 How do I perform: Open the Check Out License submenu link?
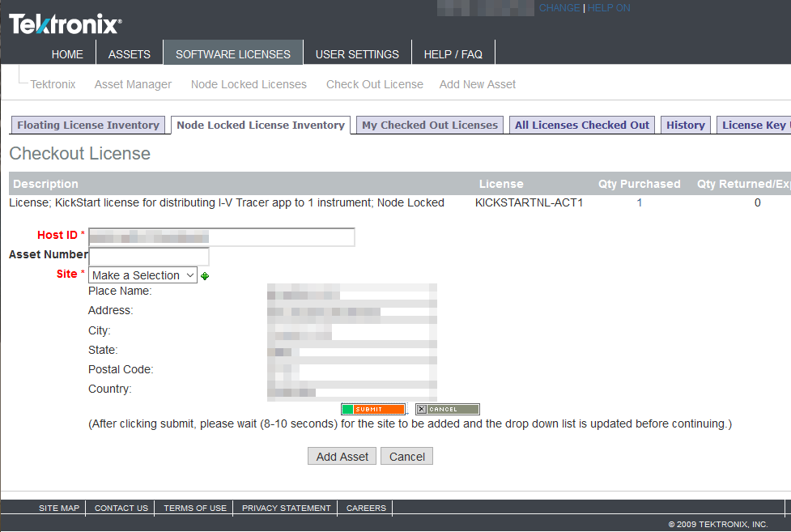pos(374,84)
